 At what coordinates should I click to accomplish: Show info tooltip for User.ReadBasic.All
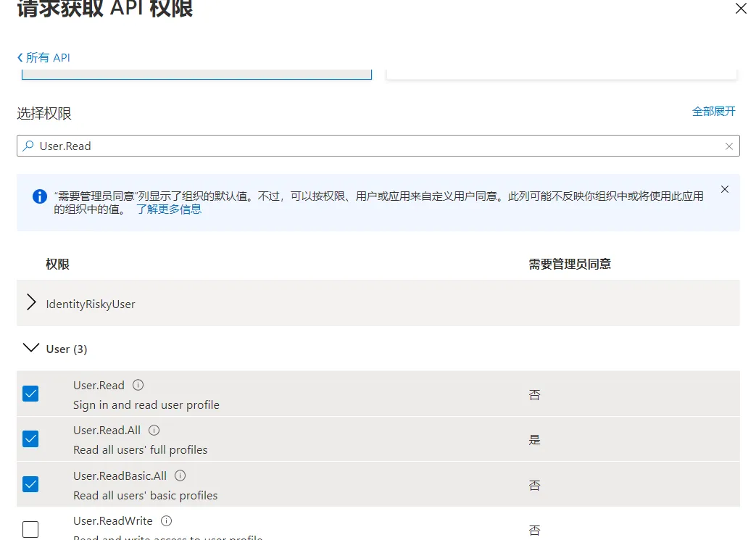pos(180,475)
